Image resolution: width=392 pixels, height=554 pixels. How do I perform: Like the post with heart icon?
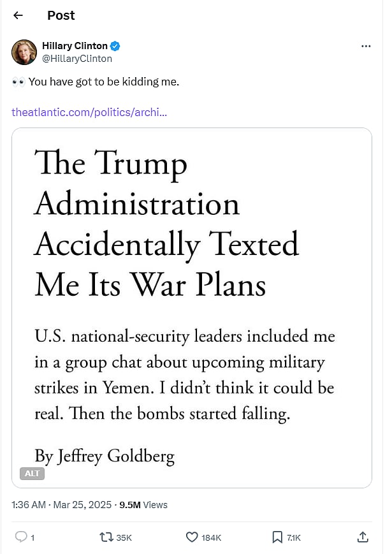tap(192, 537)
